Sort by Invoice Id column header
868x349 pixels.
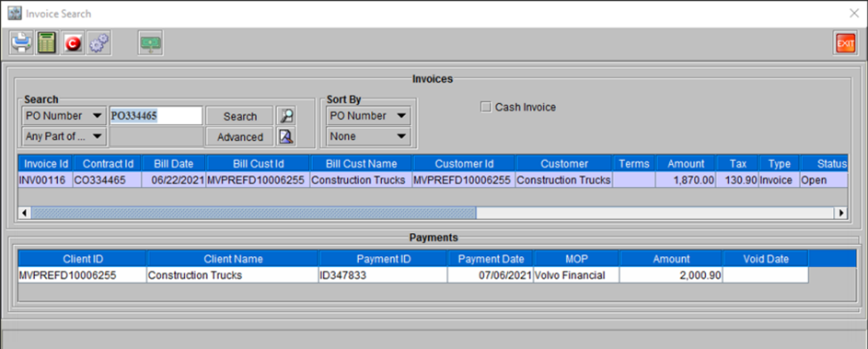[x=45, y=164]
